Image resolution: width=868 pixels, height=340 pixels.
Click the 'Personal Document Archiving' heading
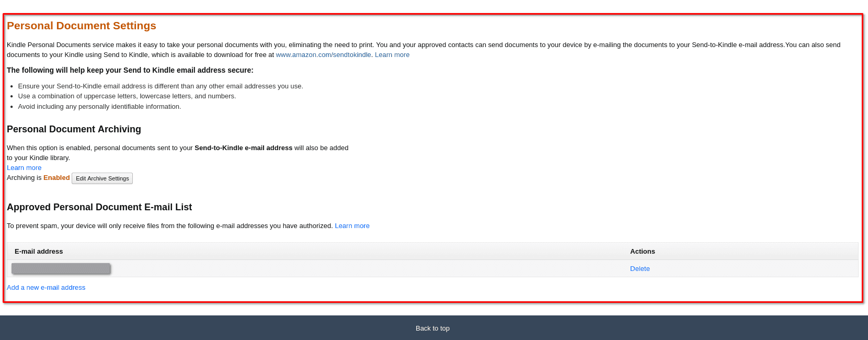coord(74,129)
